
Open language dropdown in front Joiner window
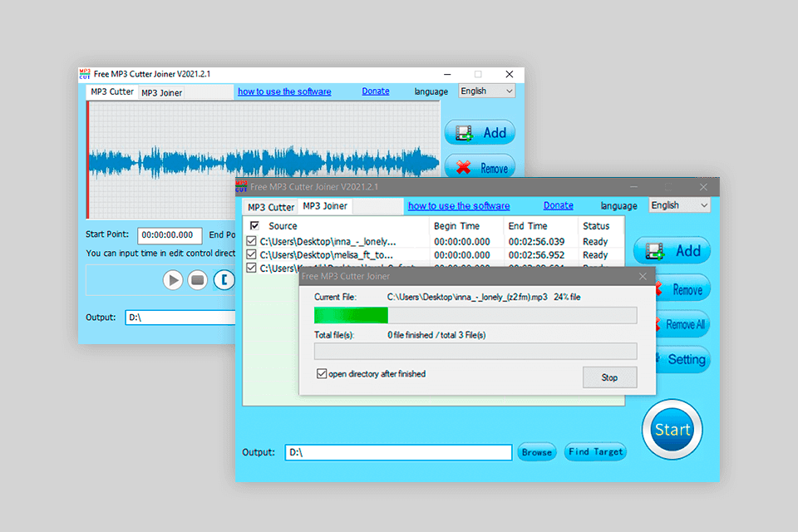coord(679,205)
